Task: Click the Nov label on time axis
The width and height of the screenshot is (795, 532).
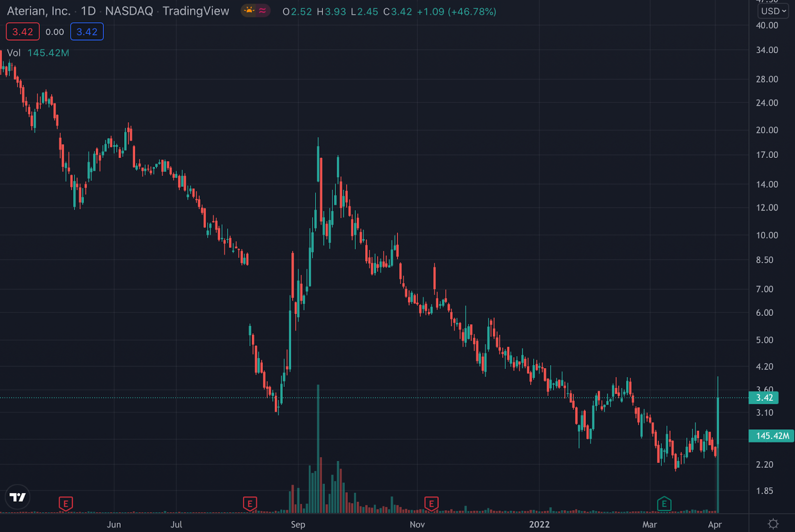Action: (x=417, y=525)
